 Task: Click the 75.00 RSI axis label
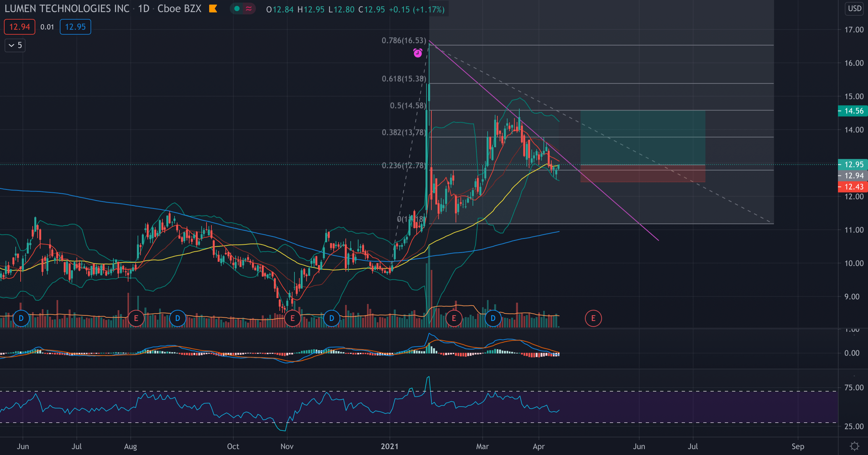(x=854, y=388)
